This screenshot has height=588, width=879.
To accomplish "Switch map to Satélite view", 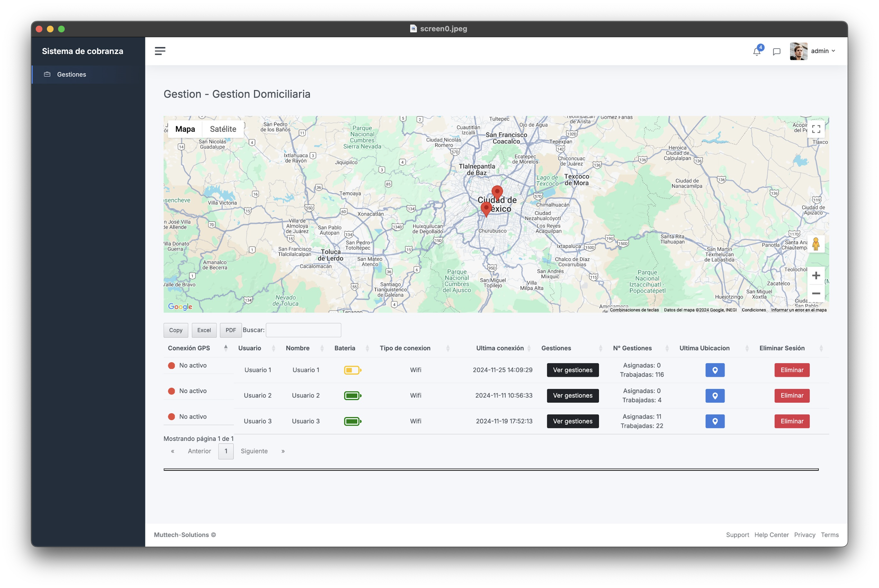I will coord(223,129).
